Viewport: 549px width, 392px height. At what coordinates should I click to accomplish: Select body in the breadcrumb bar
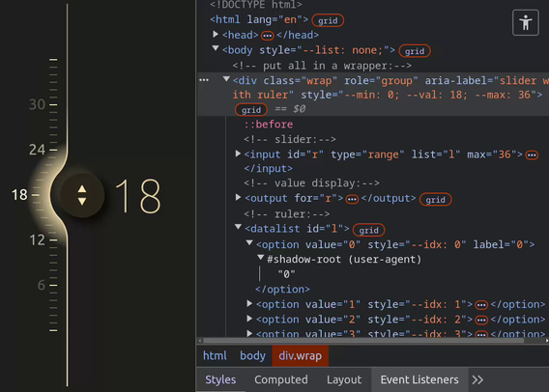tap(252, 355)
